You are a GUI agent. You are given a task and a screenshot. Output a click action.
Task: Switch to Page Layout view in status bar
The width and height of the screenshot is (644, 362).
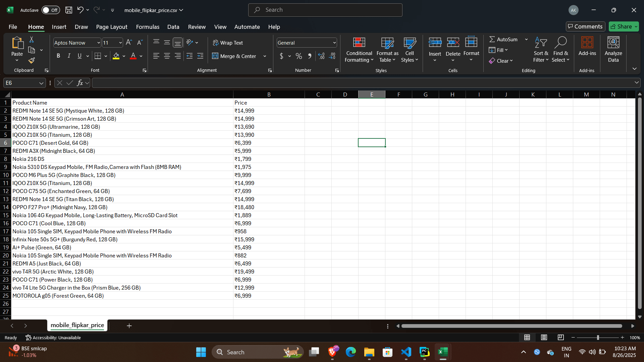tap(544, 338)
